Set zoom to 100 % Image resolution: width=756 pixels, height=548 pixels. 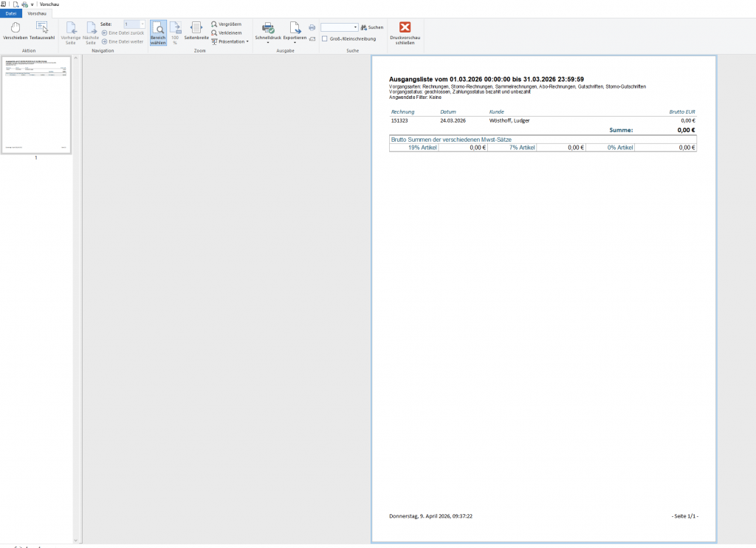[x=175, y=32]
